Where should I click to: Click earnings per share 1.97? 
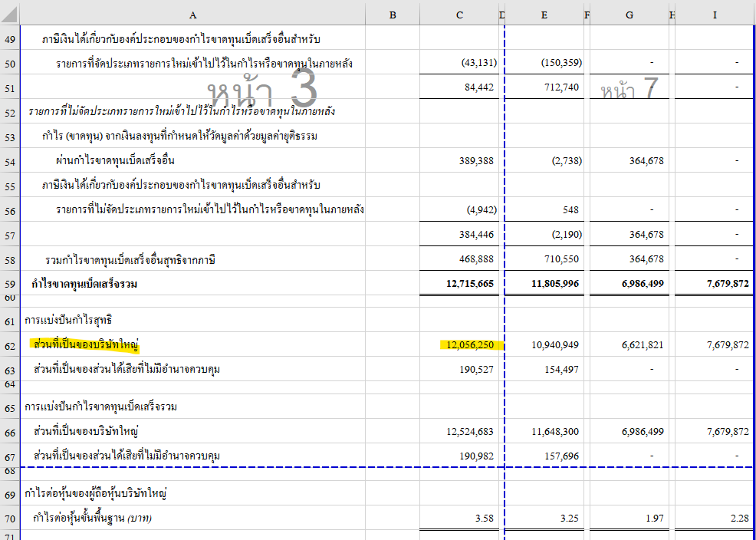tap(629, 519)
